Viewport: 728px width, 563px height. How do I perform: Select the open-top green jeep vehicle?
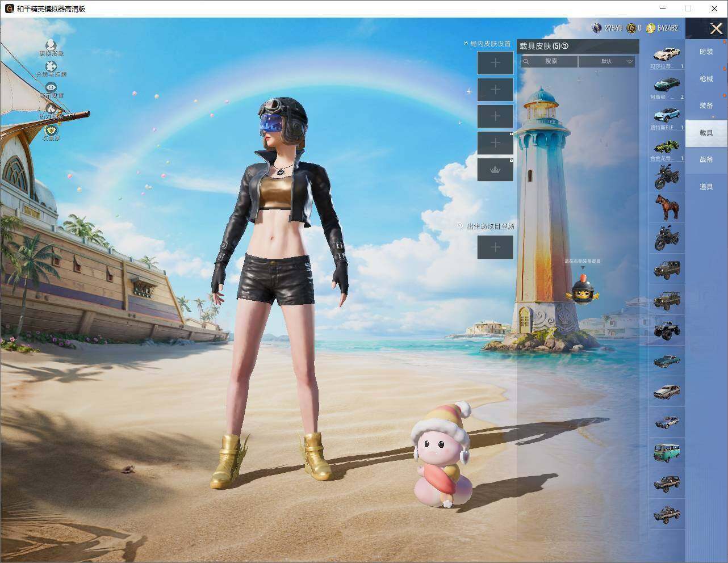pyautogui.click(x=667, y=300)
